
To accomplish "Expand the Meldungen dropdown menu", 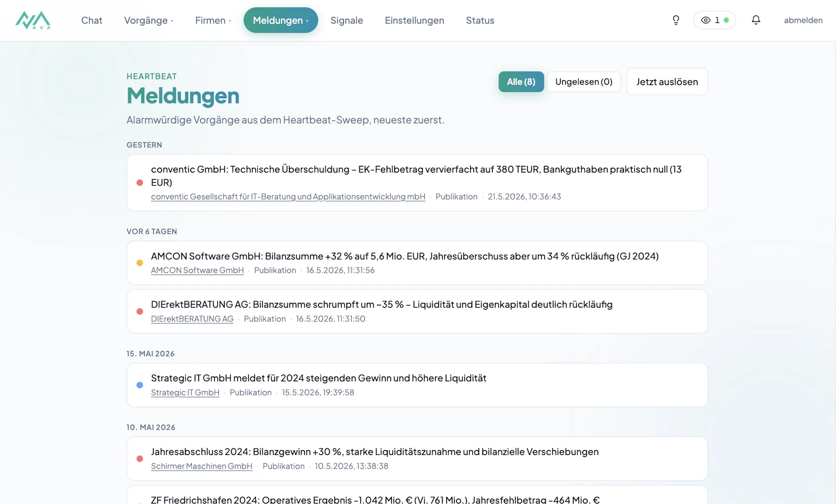I will (281, 20).
